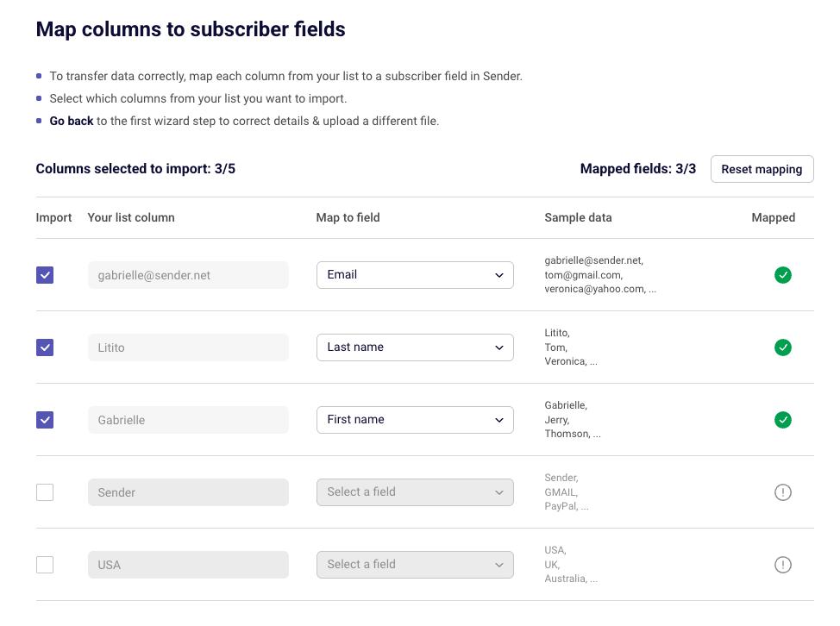Open the First name field dropdown
Screen dimensions: 840x626
click(415, 420)
